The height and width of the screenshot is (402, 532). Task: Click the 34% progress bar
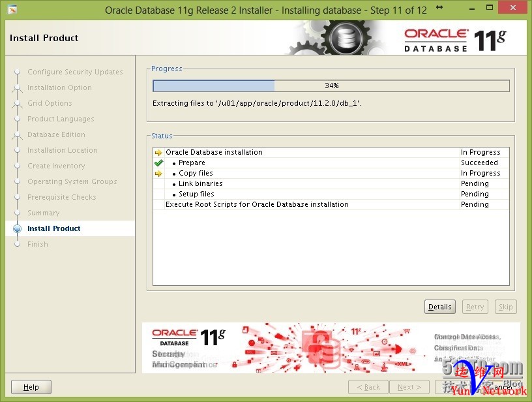pyautogui.click(x=331, y=85)
